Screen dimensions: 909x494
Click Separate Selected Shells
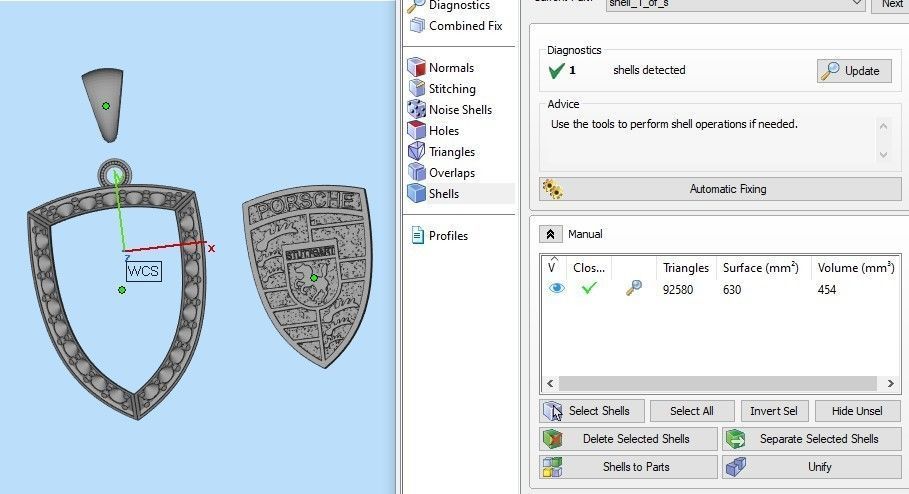click(812, 439)
